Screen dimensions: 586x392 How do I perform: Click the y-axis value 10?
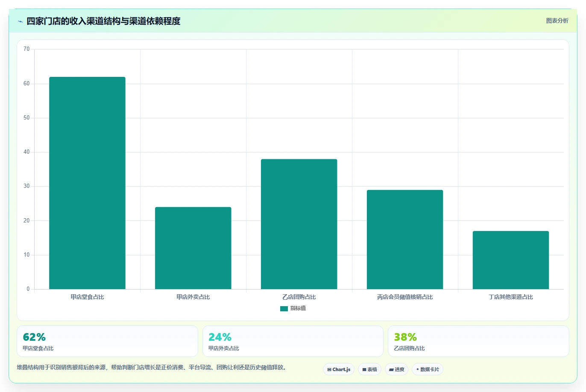26,255
